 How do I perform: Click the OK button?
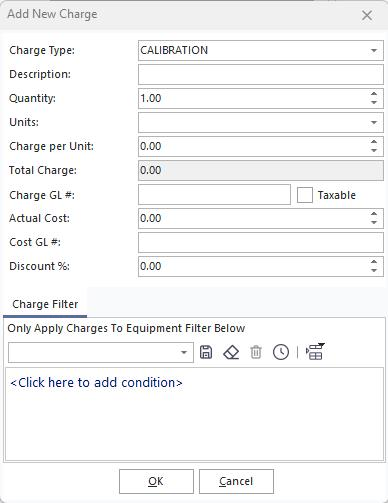click(x=156, y=481)
